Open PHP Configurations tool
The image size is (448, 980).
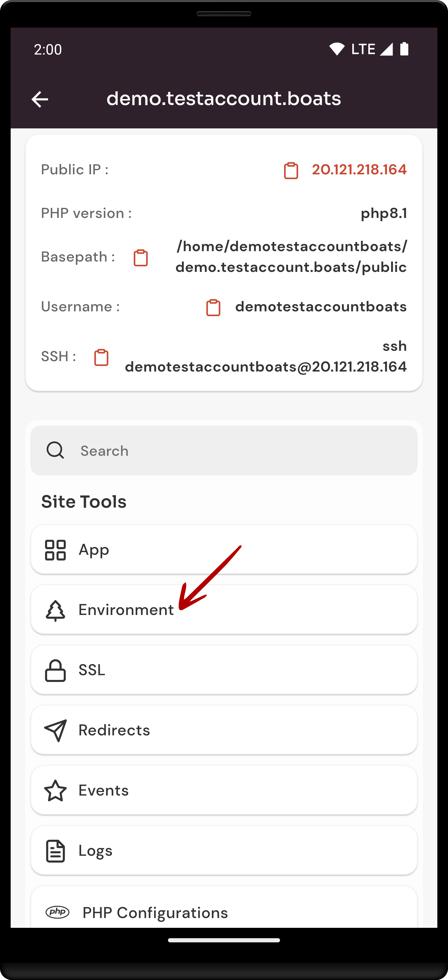pos(224,907)
